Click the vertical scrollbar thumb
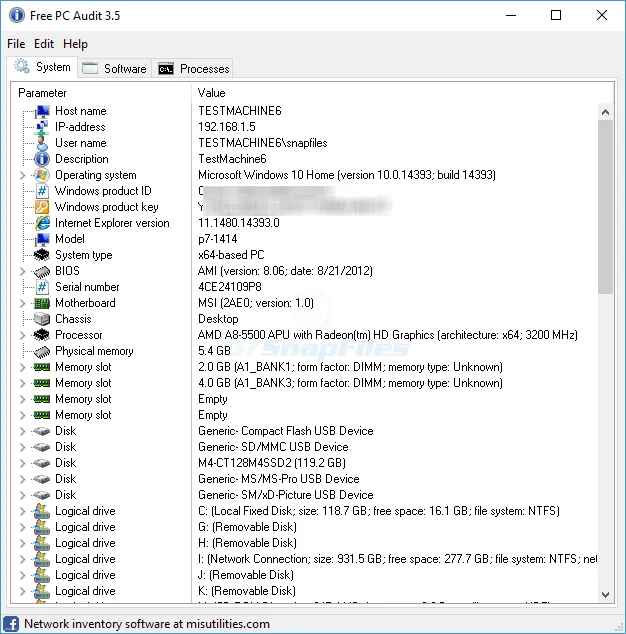 point(605,207)
